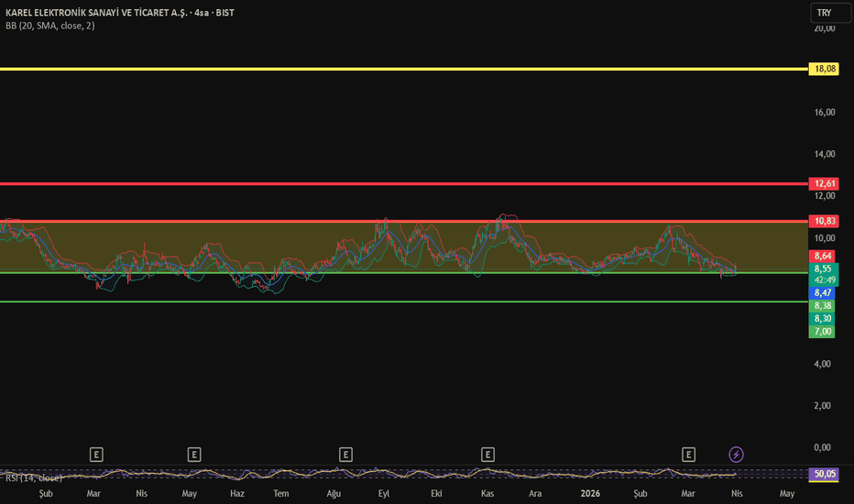Image resolution: width=854 pixels, height=504 pixels.
Task: Click the red 10,83 price label
Action: (x=824, y=221)
